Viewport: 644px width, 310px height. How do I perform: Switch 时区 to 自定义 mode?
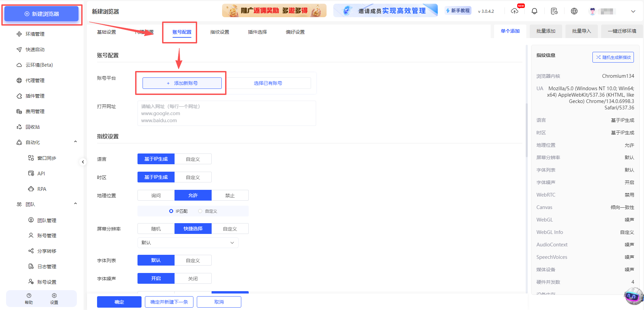[193, 177]
